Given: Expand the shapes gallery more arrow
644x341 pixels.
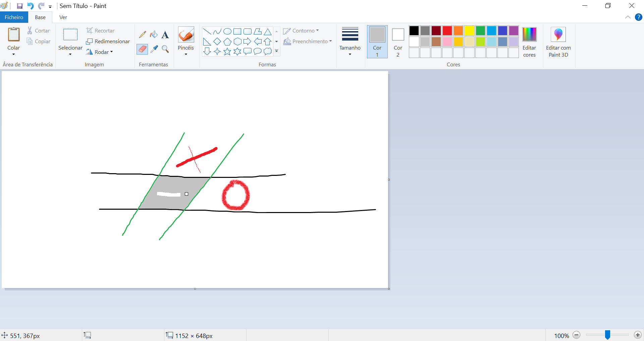Looking at the screenshot, I should 277,51.
